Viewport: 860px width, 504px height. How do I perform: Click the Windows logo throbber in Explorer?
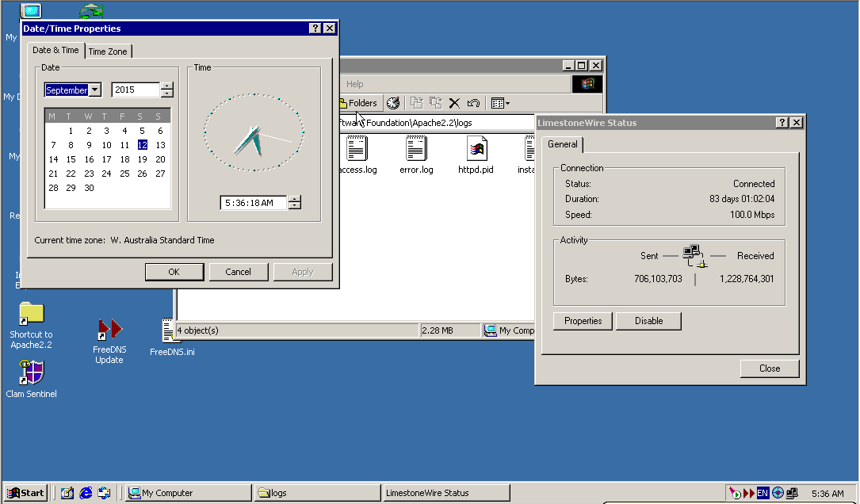tap(587, 84)
